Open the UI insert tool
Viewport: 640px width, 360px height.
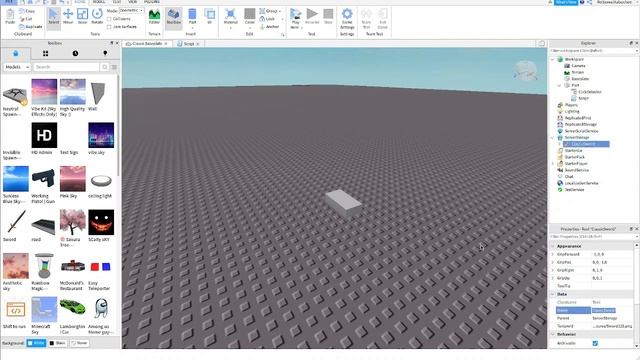(210, 17)
